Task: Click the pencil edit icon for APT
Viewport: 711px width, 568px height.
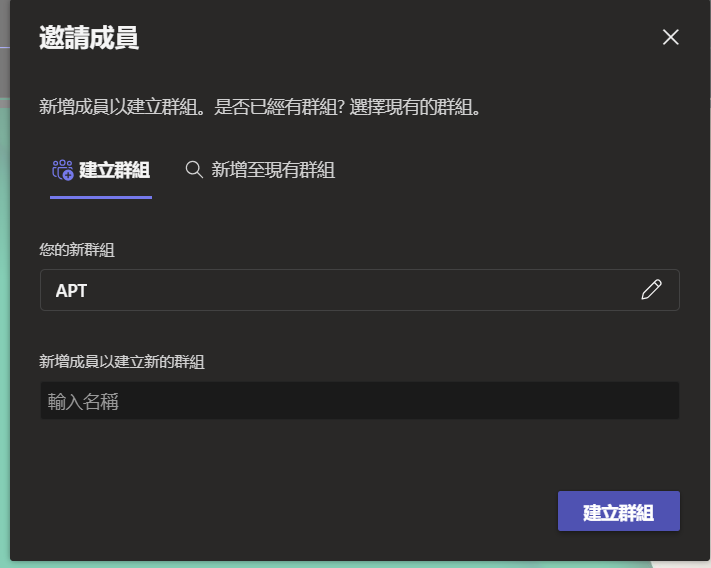Action: point(651,290)
